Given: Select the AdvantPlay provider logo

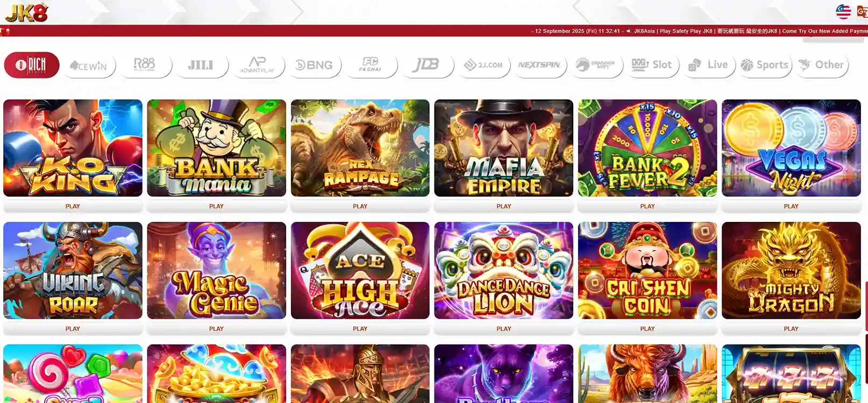Looking at the screenshot, I should 257,66.
